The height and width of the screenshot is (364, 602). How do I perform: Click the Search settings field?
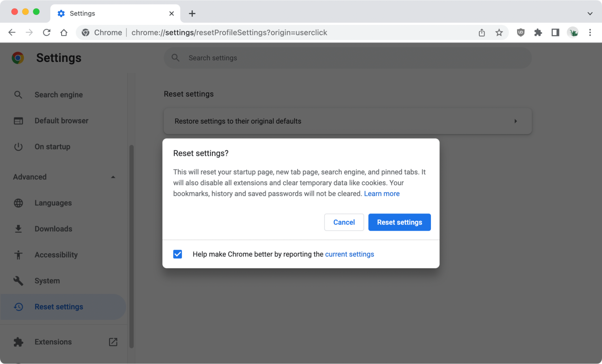[348, 58]
